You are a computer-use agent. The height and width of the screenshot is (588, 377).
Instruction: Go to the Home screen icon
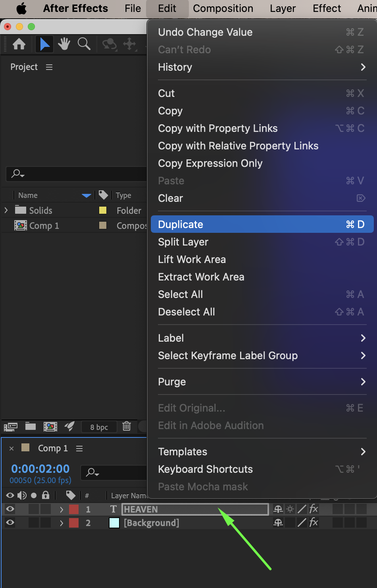pos(19,44)
